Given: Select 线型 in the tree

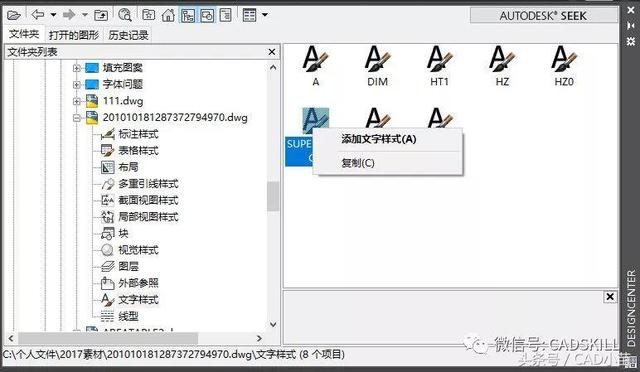Looking at the screenshot, I should [x=128, y=316].
